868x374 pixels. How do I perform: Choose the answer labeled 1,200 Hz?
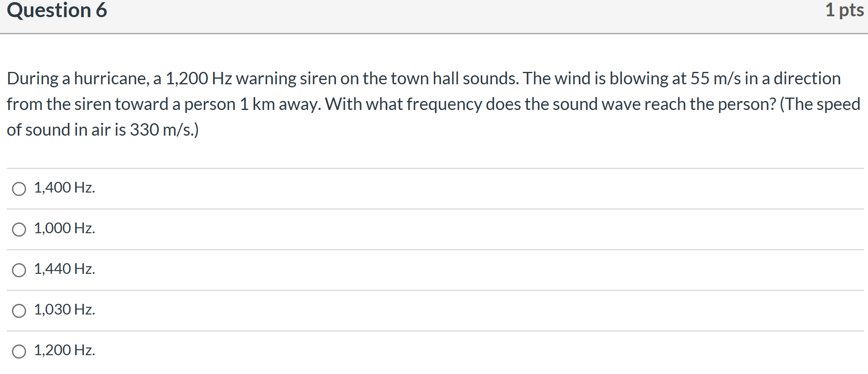pyautogui.click(x=64, y=350)
